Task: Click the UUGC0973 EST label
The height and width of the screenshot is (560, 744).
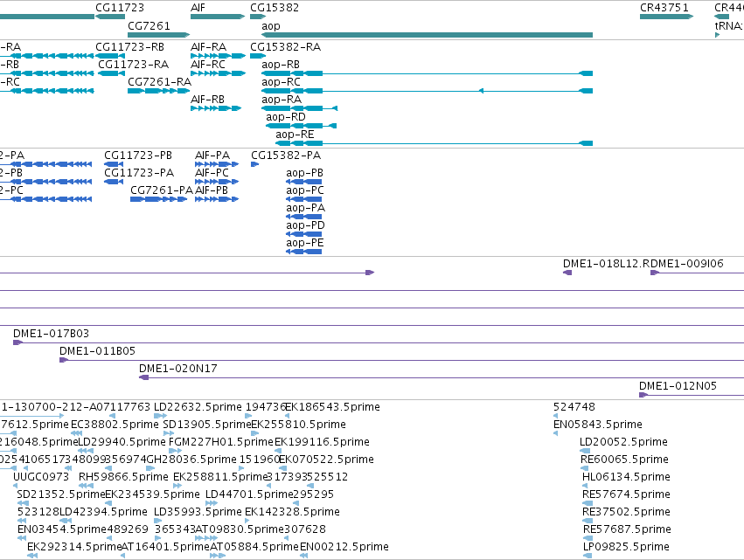Action: click(41, 477)
